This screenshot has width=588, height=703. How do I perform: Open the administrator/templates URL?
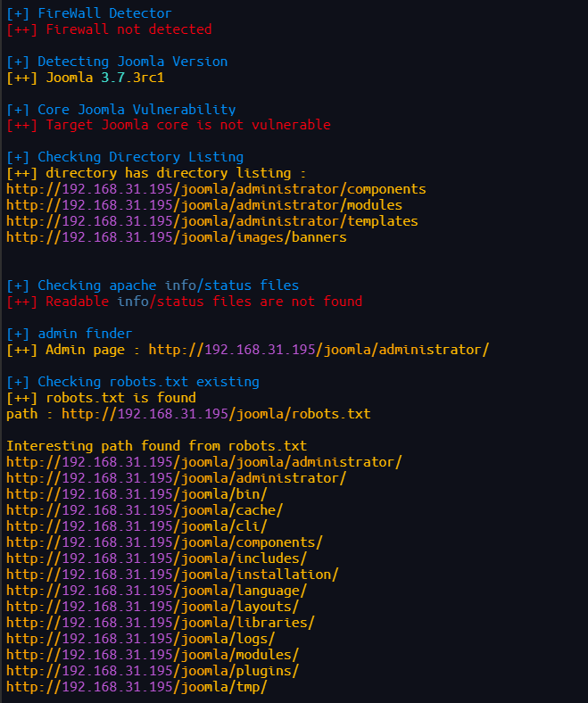pos(212,221)
